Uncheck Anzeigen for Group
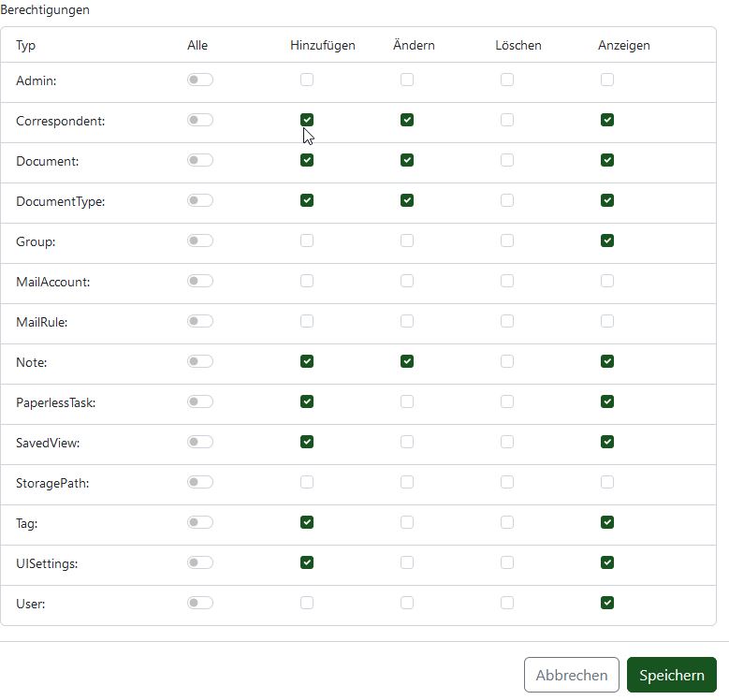 (x=607, y=241)
